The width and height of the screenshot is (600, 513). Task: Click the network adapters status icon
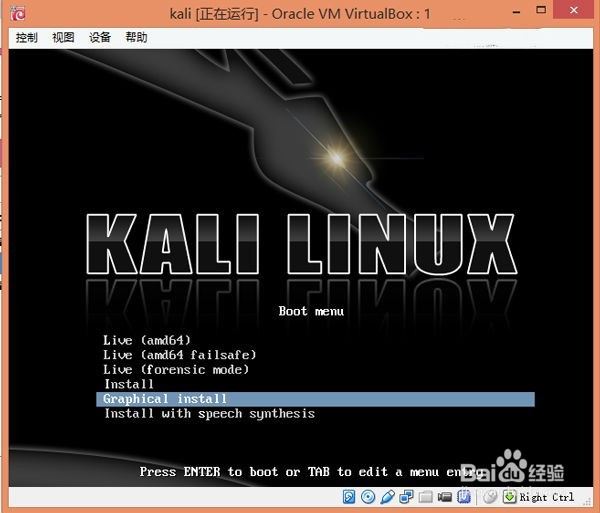click(406, 497)
